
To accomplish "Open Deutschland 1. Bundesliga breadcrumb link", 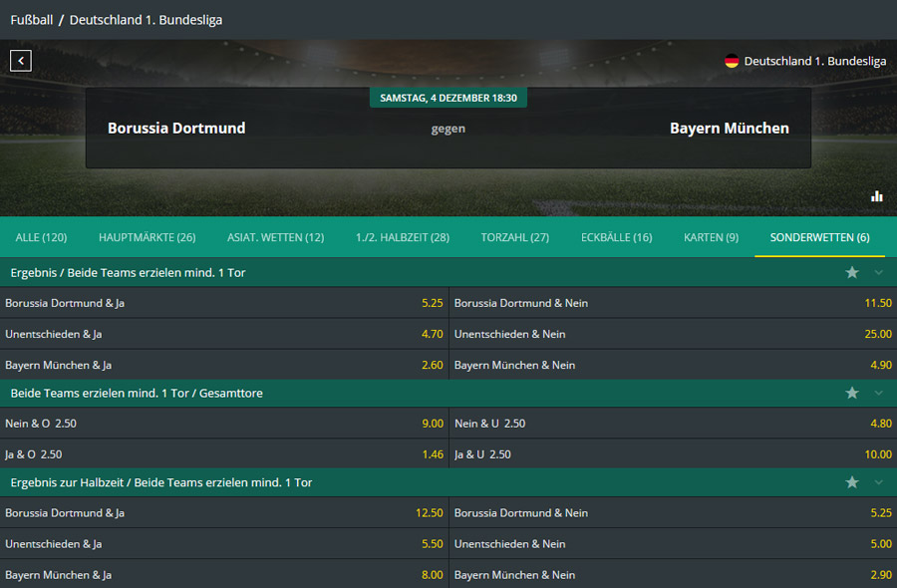I will [146, 20].
